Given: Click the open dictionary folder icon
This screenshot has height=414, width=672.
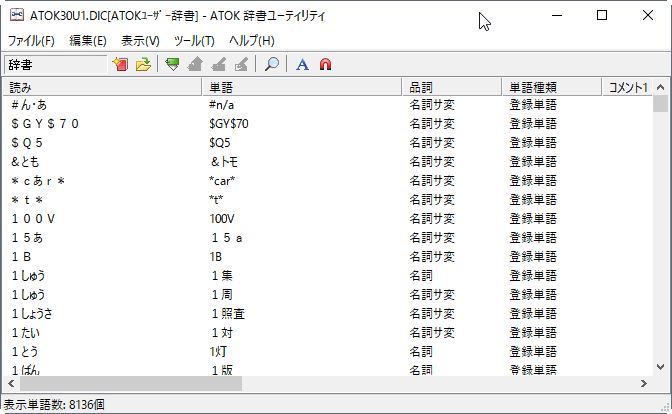Looking at the screenshot, I should point(144,64).
